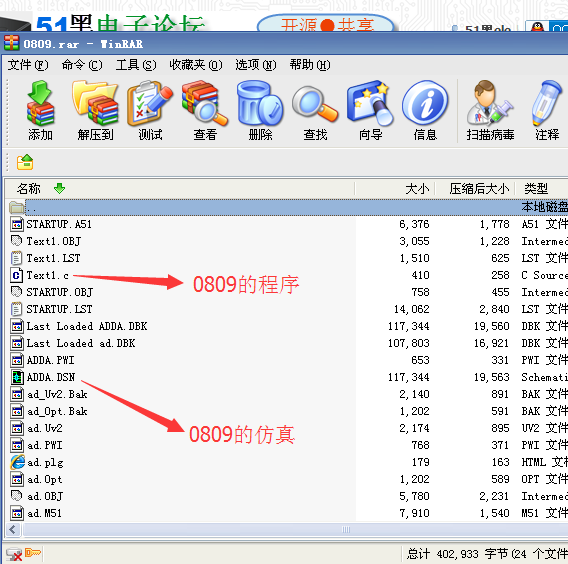Select the Text1.OBJ file name

54,241
